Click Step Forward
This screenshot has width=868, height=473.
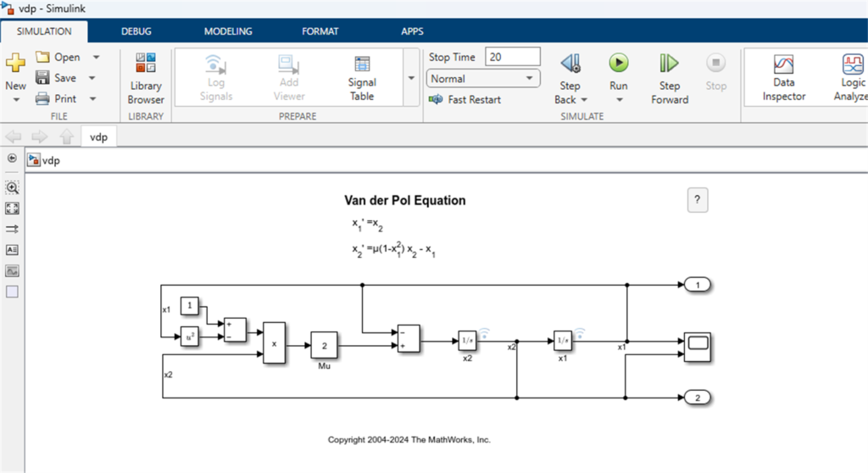(x=670, y=78)
